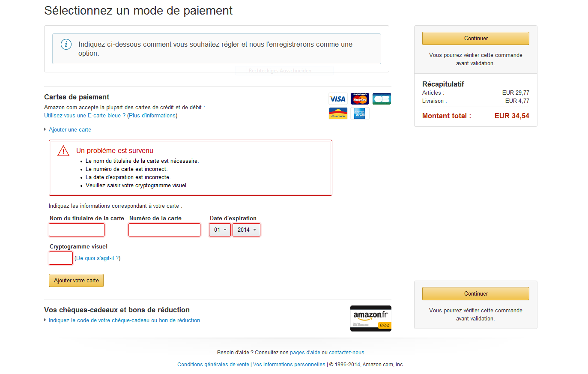588x374 pixels.
Task: Click the Aurore card logo
Action: [x=338, y=114]
